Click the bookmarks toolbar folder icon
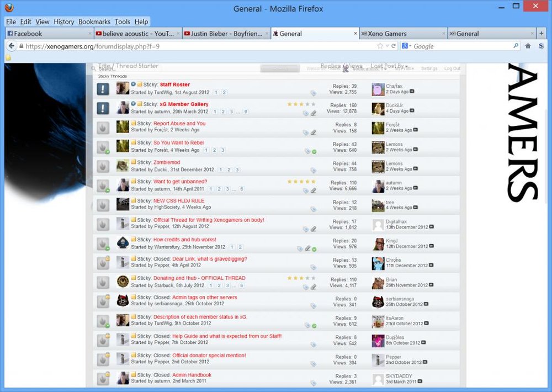Viewport: 552px width, 392px height. tap(8, 58)
